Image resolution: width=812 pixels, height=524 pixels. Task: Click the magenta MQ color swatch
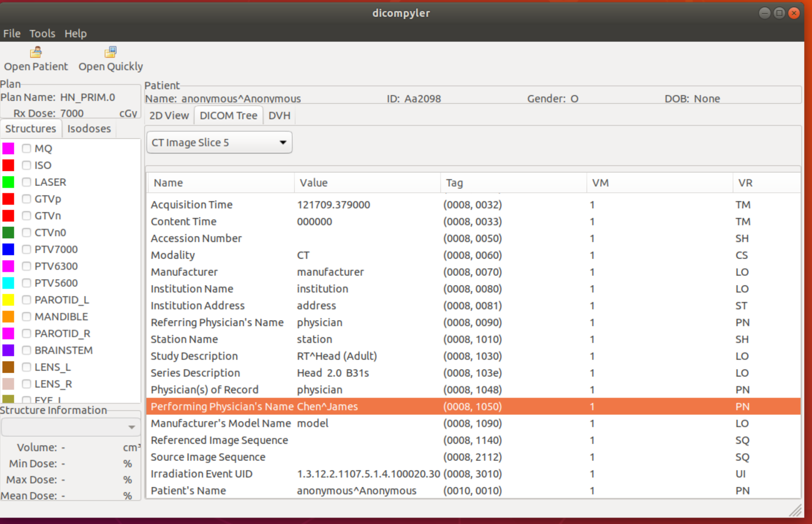[8, 148]
